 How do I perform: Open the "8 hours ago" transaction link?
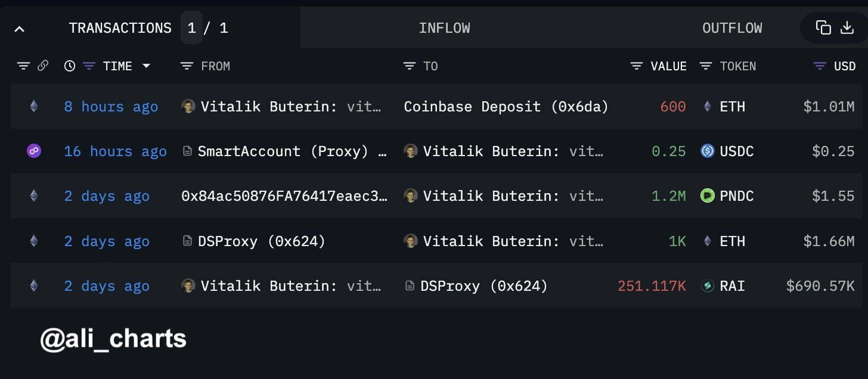(x=111, y=107)
